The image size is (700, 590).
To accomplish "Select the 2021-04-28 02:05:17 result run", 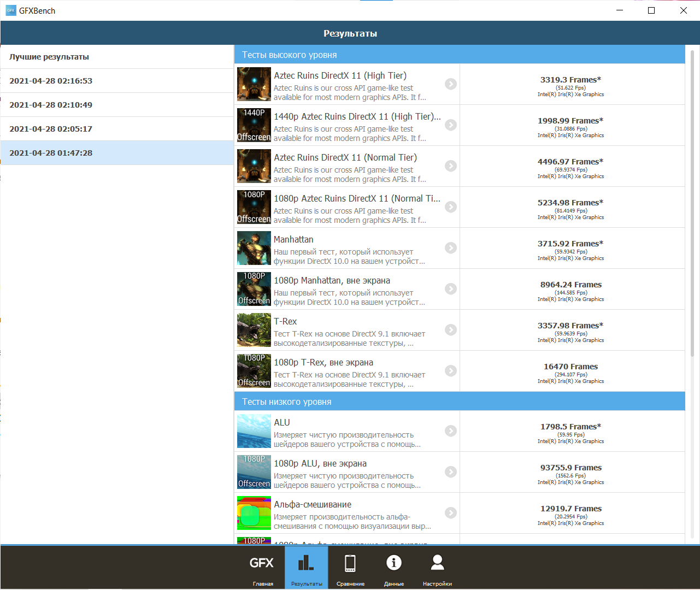I will (x=117, y=129).
